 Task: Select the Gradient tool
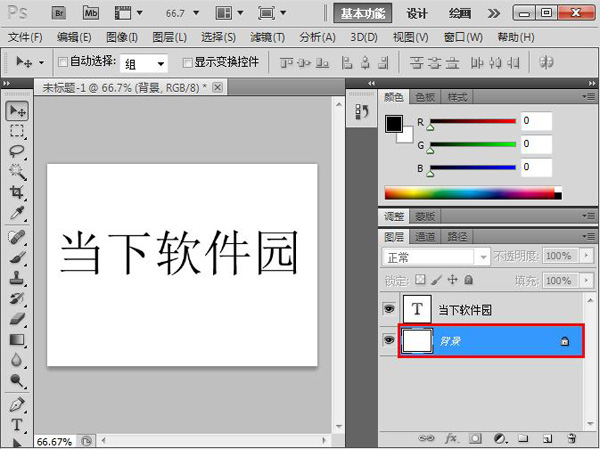click(17, 340)
